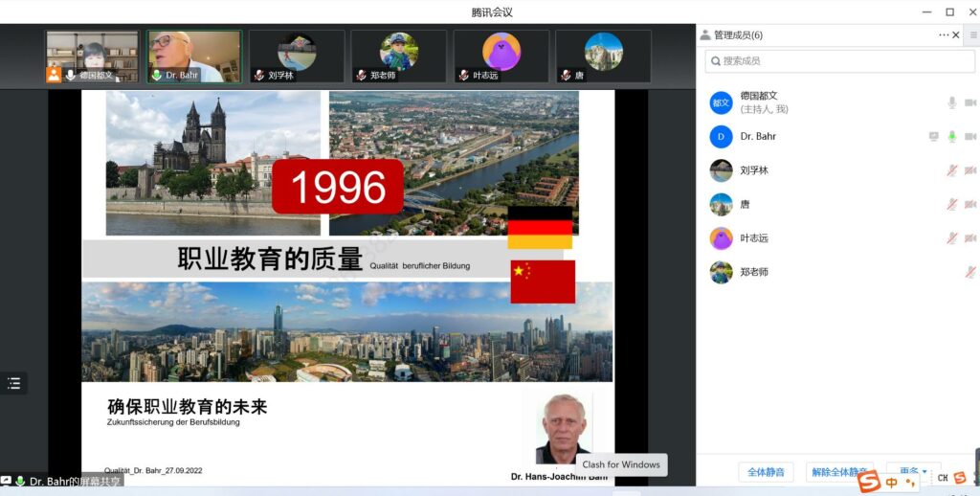Toggle 唐 camera icon in the member list

970,204
